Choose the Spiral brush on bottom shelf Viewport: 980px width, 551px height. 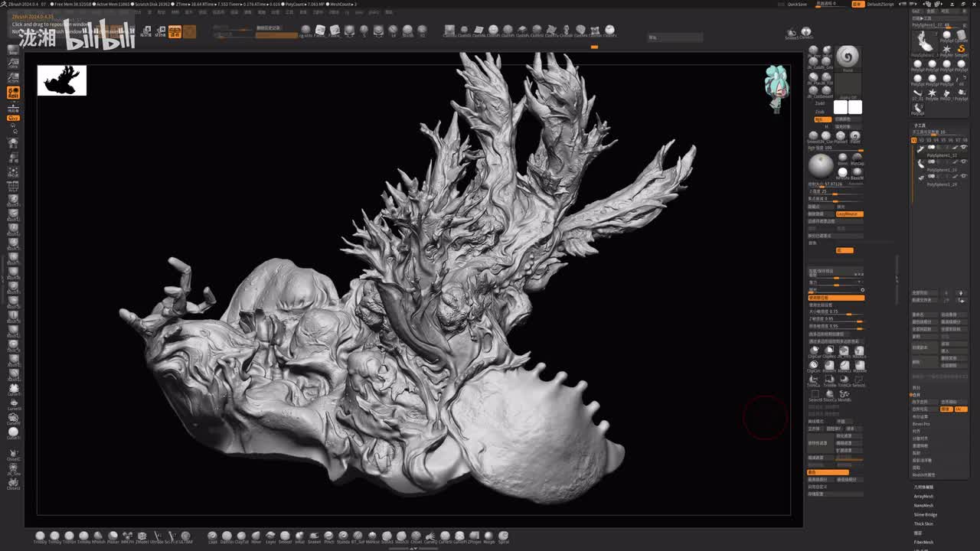[x=503, y=536]
